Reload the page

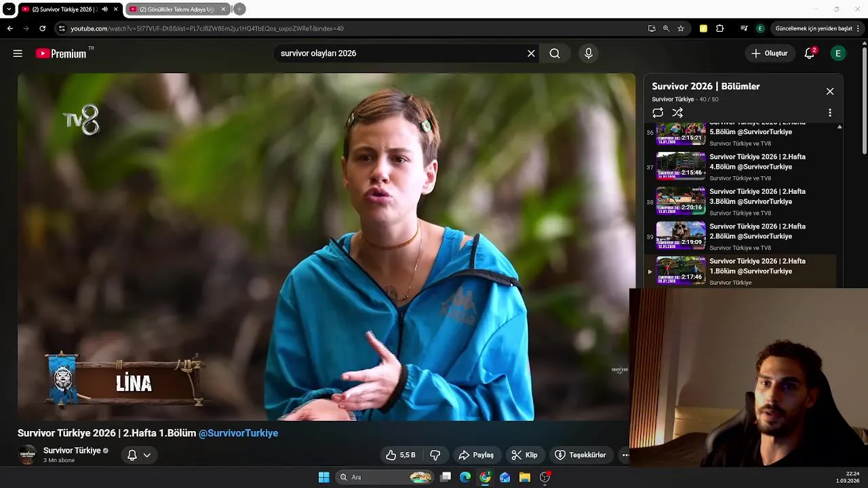[x=42, y=28]
